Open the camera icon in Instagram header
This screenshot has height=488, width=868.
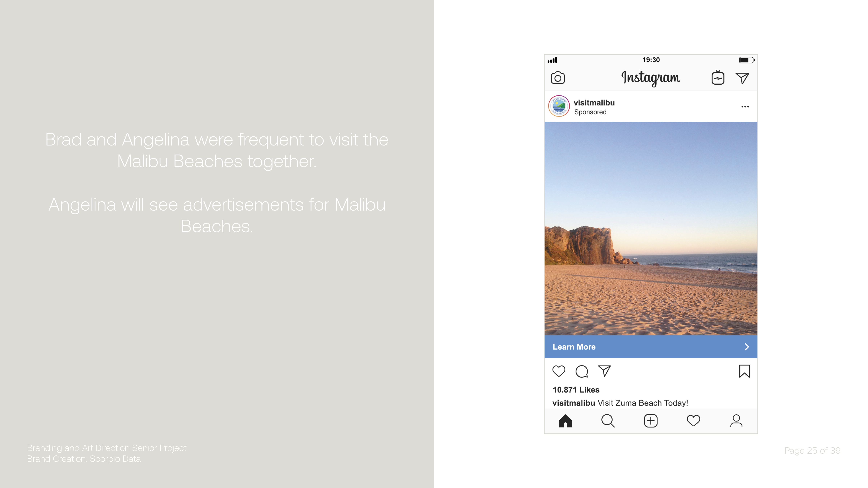click(x=558, y=78)
